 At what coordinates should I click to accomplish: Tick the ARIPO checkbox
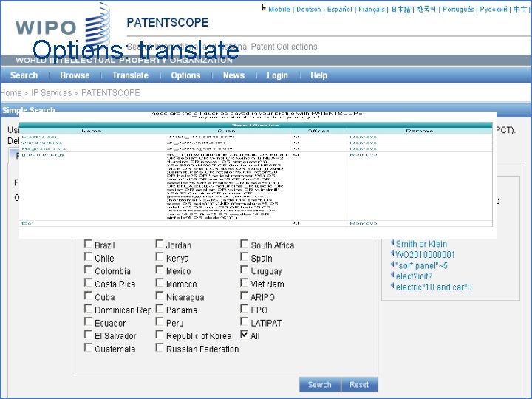pyautogui.click(x=245, y=296)
